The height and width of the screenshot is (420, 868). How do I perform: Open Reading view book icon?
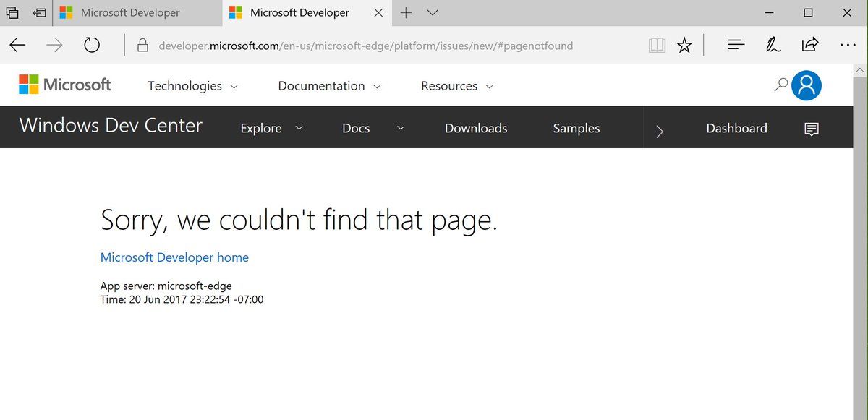(x=657, y=46)
